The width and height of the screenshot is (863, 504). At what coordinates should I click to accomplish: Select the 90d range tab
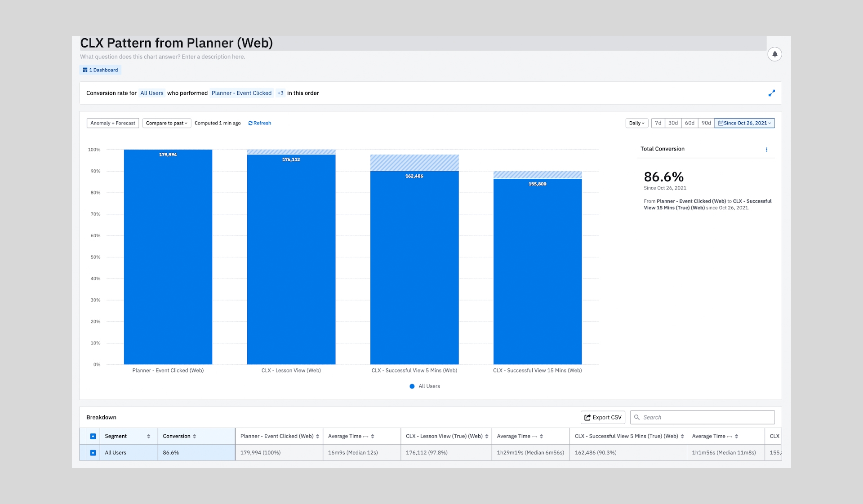(x=706, y=123)
